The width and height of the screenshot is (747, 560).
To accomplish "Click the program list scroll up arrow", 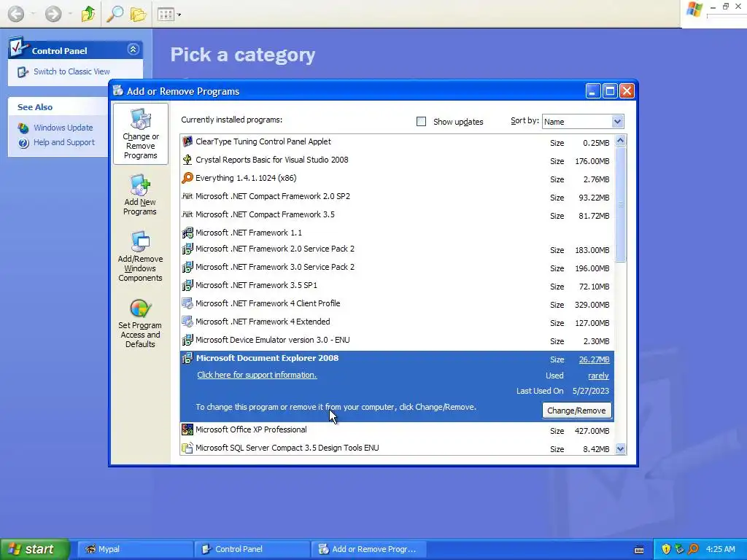I will 620,141.
